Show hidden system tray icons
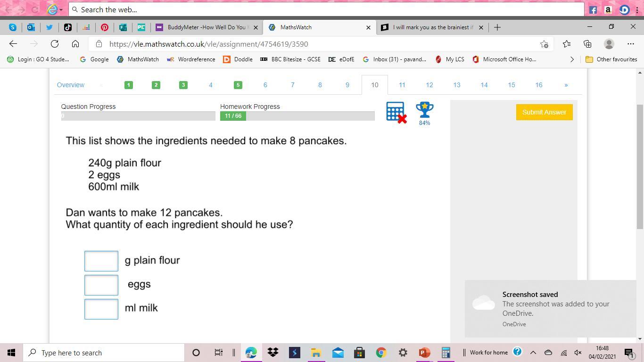This screenshot has height=362, width=644. [533, 353]
